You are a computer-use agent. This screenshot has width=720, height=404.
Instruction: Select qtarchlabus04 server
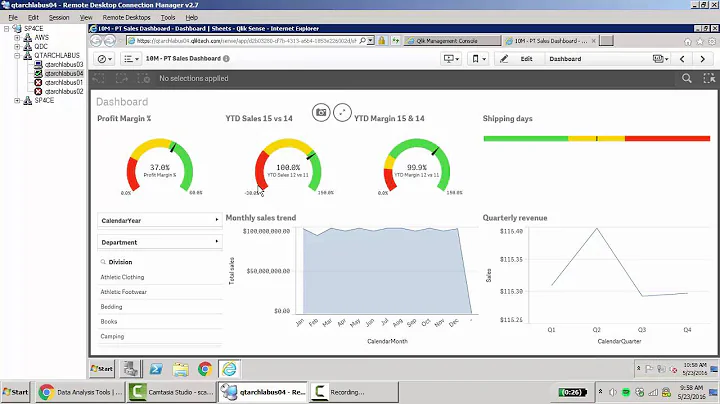[x=64, y=73]
